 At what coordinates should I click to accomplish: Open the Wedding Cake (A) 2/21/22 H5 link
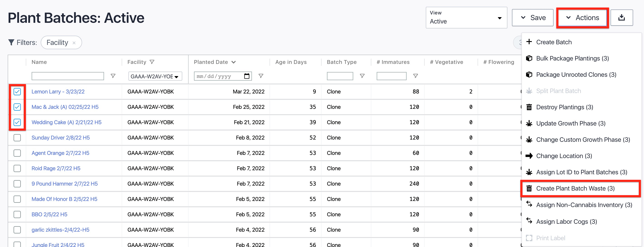click(66, 122)
